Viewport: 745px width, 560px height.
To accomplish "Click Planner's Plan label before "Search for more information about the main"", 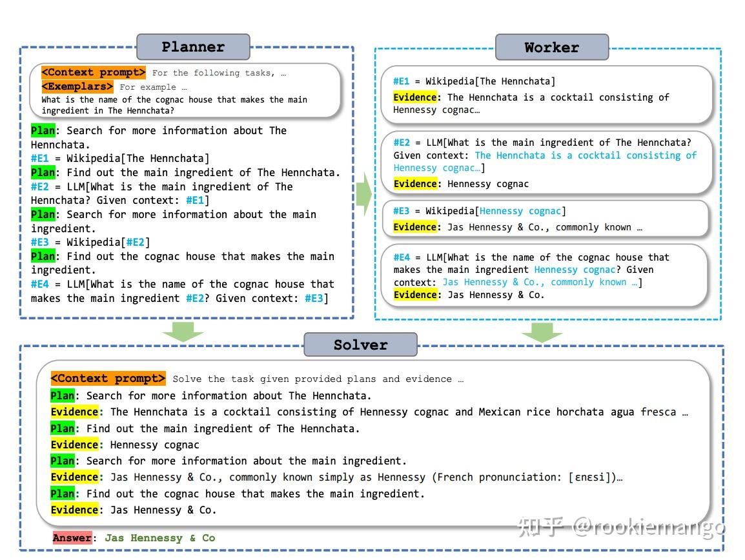I will (43, 214).
